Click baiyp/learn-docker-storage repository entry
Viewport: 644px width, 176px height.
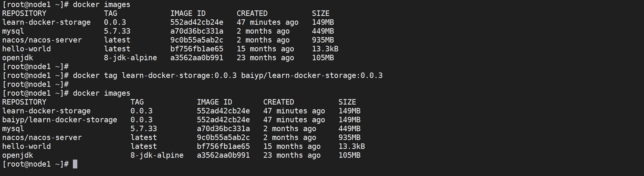tap(60, 120)
